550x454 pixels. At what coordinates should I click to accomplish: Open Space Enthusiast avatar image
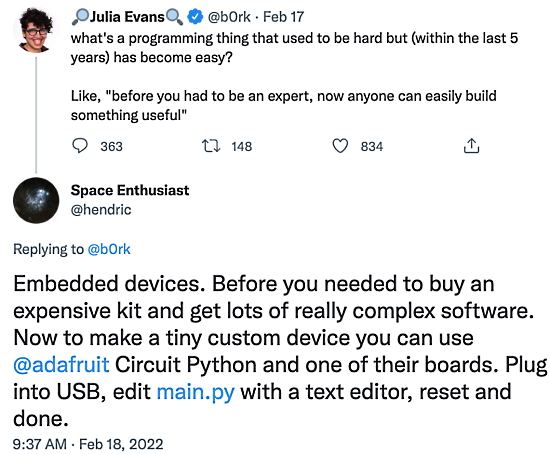point(36,200)
